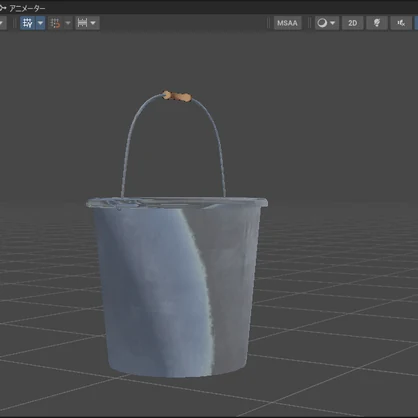The height and width of the screenshot is (418, 418).
Task: Click the grid snapping icon
Action: coord(55,23)
